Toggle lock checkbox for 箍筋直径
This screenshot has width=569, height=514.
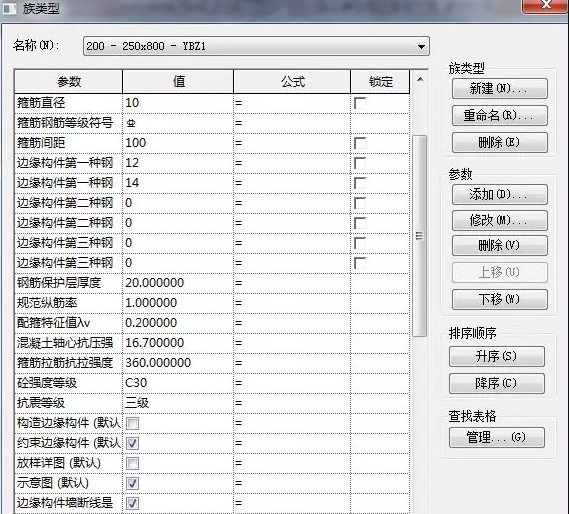click(x=360, y=103)
